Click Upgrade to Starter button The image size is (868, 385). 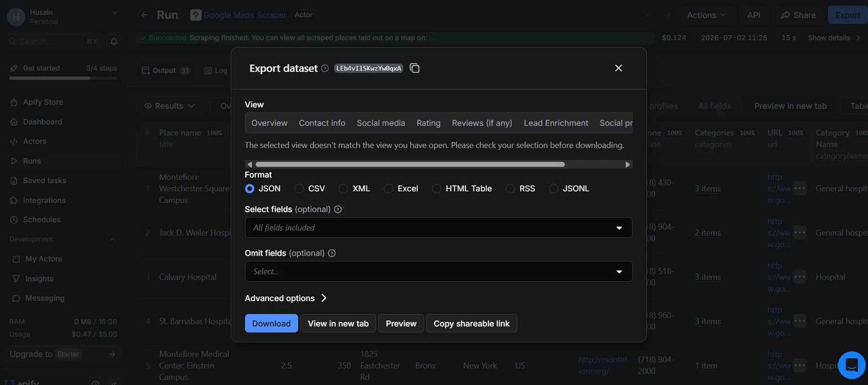click(63, 354)
